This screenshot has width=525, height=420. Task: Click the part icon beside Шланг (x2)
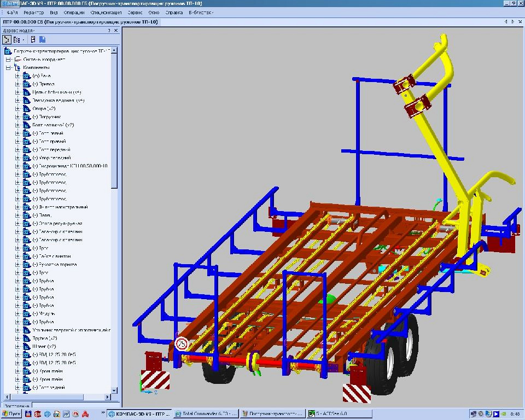click(27, 346)
